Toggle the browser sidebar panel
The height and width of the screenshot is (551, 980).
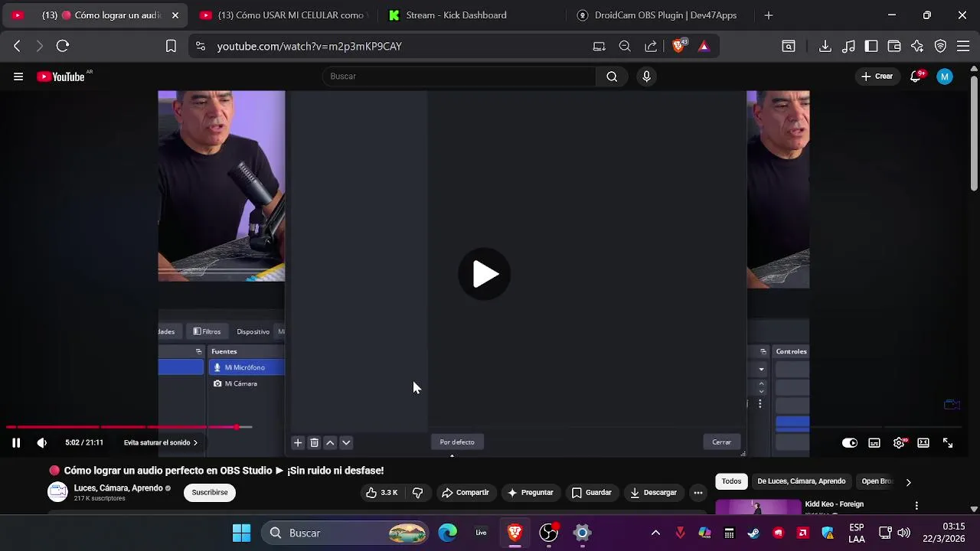pos(871,46)
